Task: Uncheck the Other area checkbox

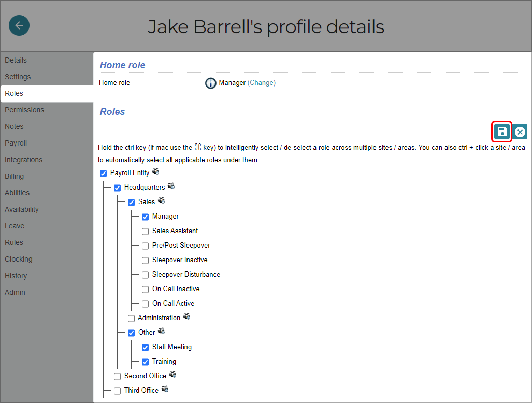Action: pos(131,333)
